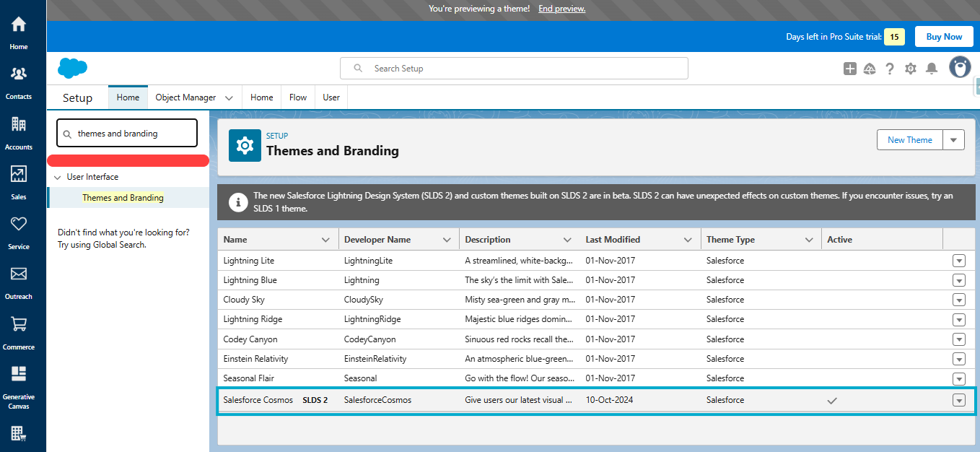The width and height of the screenshot is (980, 452).
Task: Click the End preview link
Action: (x=561, y=8)
